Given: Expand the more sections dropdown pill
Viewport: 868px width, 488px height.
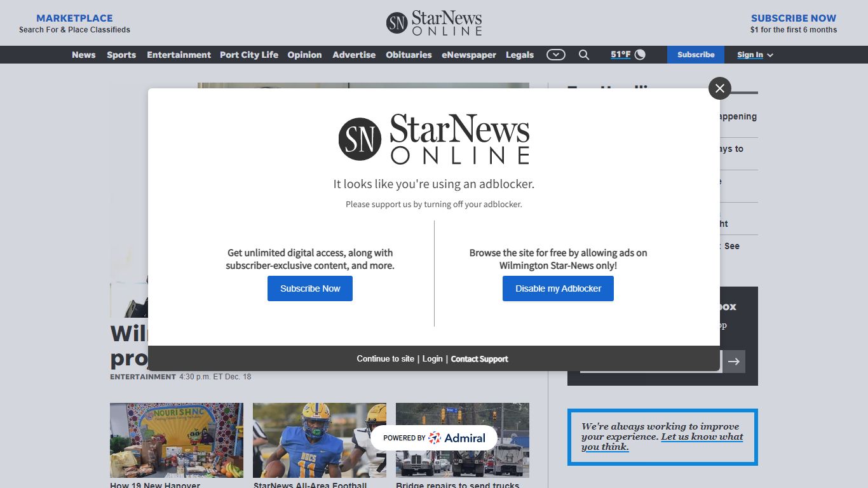Looking at the screenshot, I should [556, 55].
